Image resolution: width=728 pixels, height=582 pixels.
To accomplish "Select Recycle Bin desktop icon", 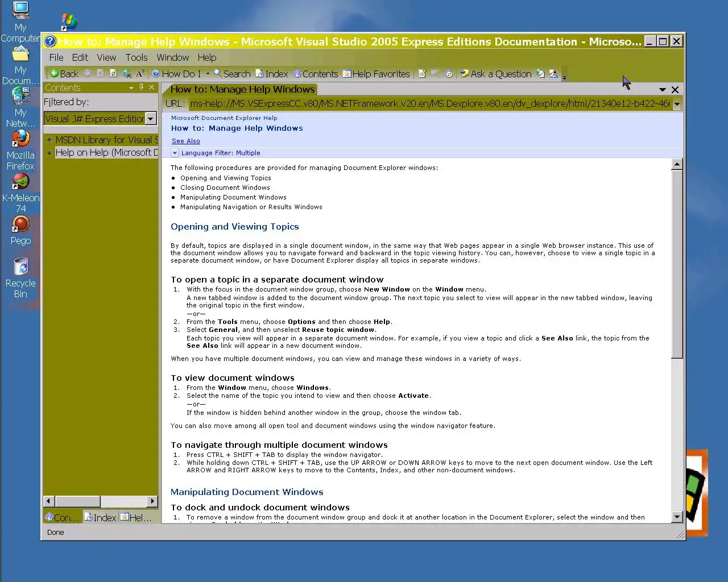I will 20,277.
